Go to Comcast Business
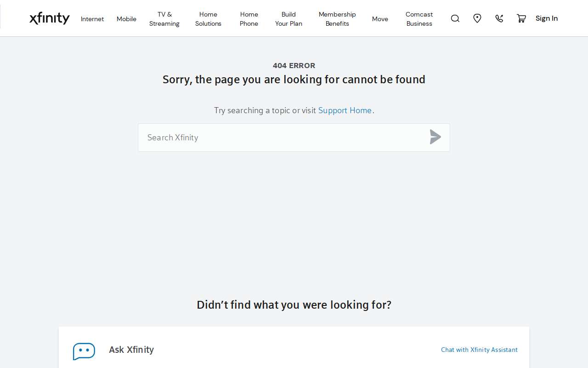This screenshot has width=588, height=368. [x=419, y=19]
